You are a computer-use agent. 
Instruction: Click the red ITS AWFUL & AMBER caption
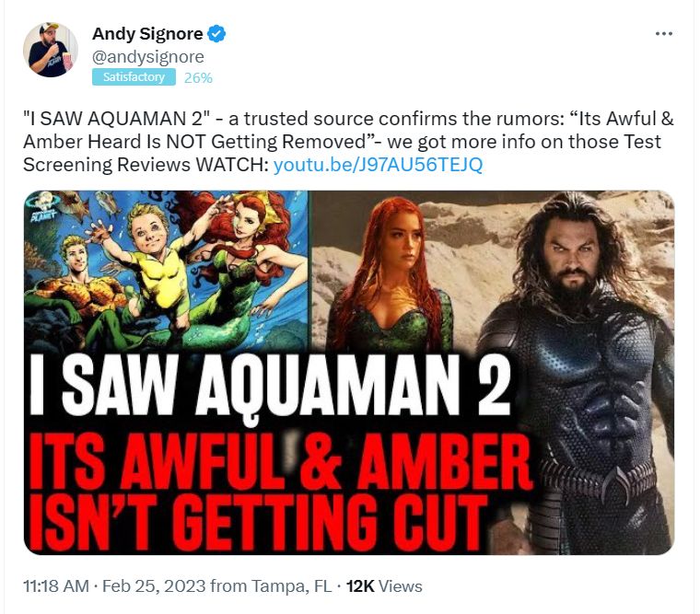click(x=281, y=461)
